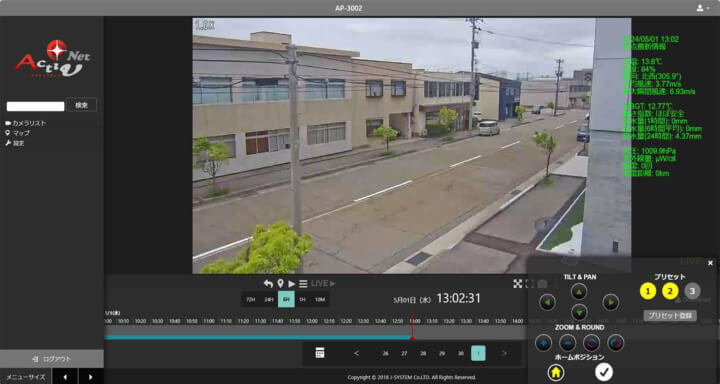Select the highlighted day 1
Screen dimensions: 720x384
(478, 353)
